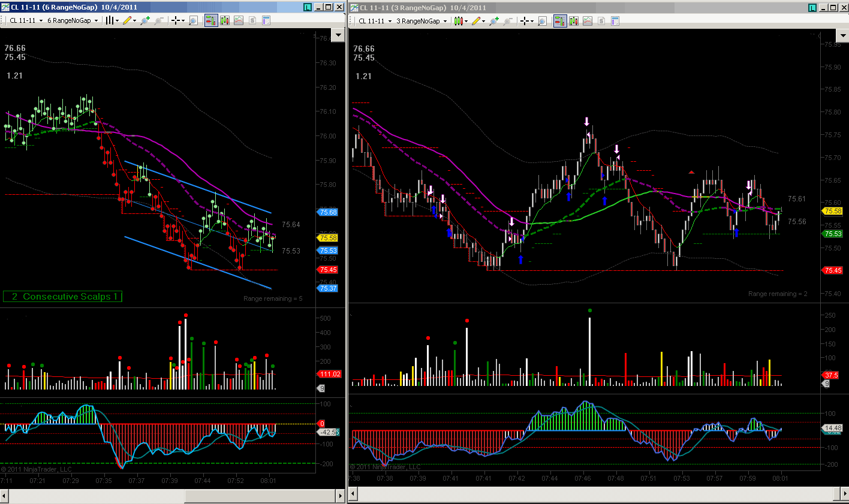Viewport: 849px width, 504px height.
Task: Click the left scroll arrow under the 3 RangeNoGap chart
Action: tap(354, 494)
